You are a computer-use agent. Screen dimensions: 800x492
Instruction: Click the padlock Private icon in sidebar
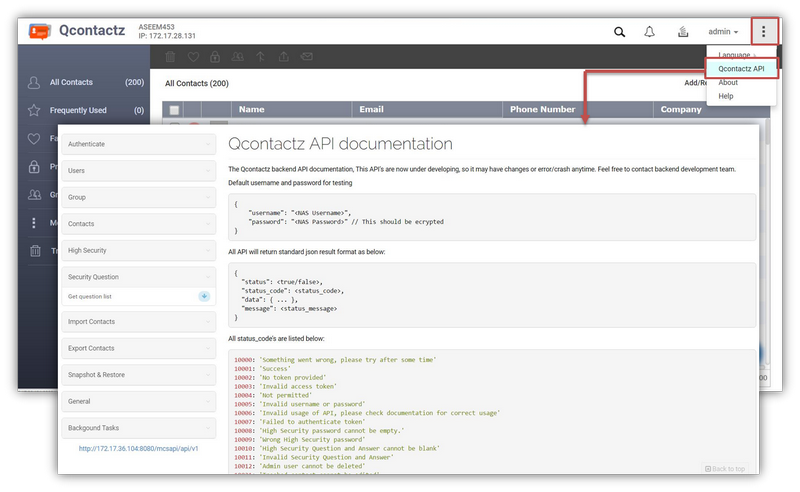coord(34,166)
